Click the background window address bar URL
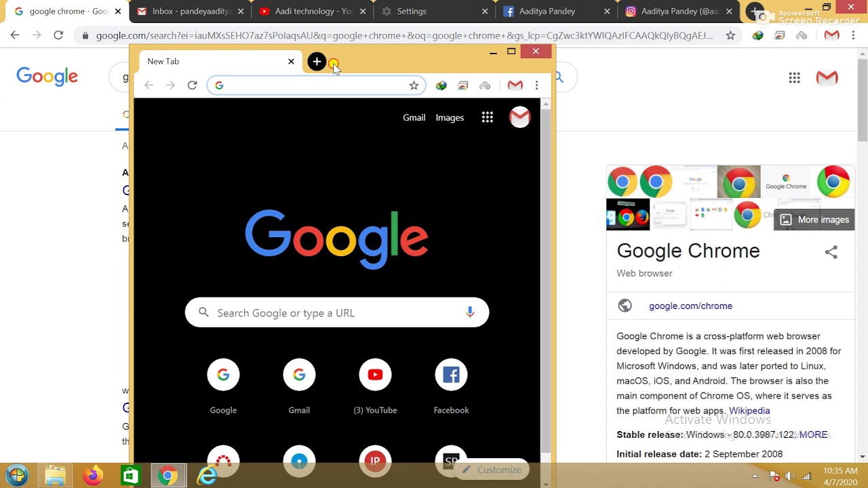Screen dimensions: 868x488 click(x=404, y=35)
